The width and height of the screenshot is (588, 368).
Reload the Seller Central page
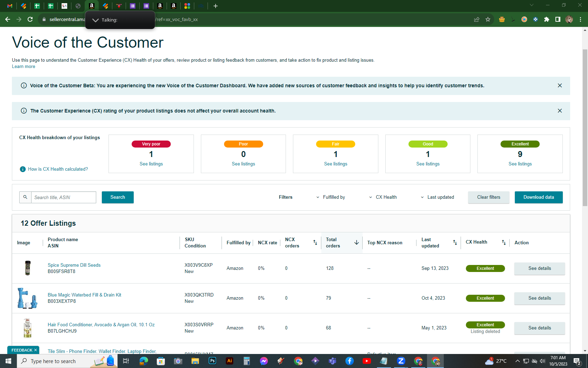30,19
